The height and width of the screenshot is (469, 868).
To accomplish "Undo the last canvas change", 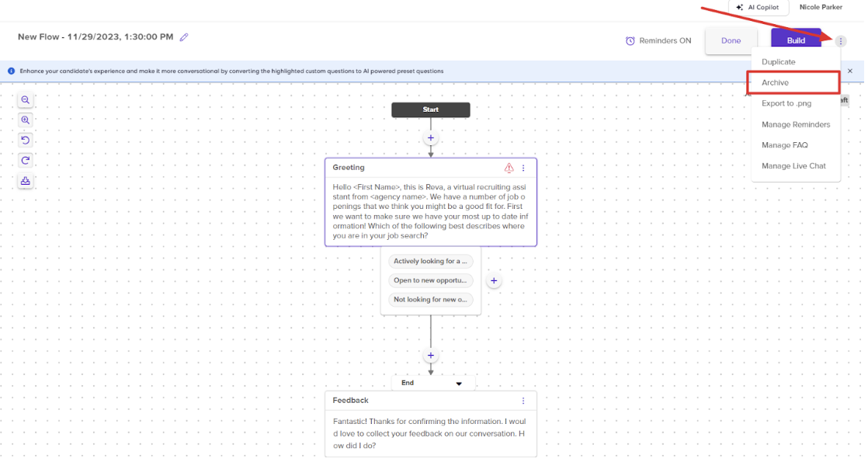I will (26, 140).
